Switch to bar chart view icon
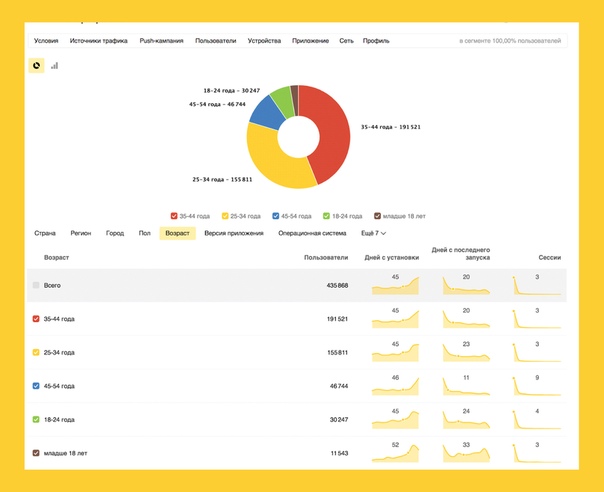This screenshot has height=492, width=604. pyautogui.click(x=54, y=65)
